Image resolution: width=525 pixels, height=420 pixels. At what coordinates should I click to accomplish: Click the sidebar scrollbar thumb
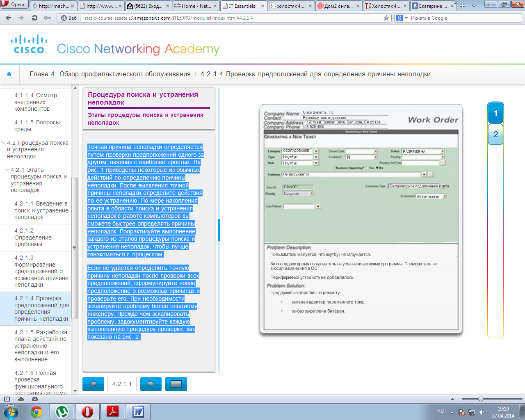pos(75,248)
